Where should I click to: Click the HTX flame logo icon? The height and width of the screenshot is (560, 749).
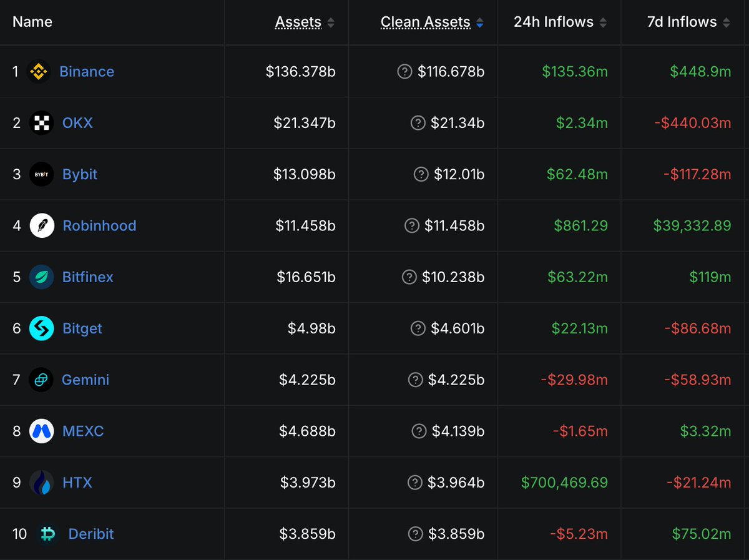[x=42, y=483]
